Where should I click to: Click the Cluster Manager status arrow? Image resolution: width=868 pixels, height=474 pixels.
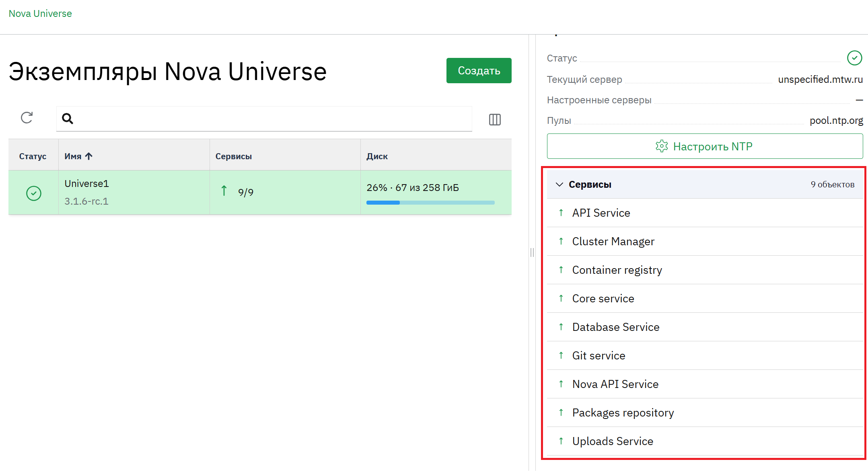coord(561,241)
